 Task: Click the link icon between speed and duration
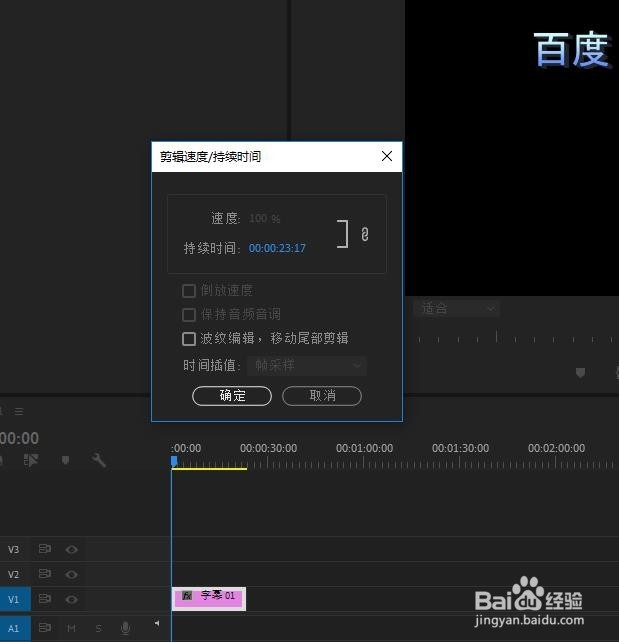pyautogui.click(x=364, y=234)
